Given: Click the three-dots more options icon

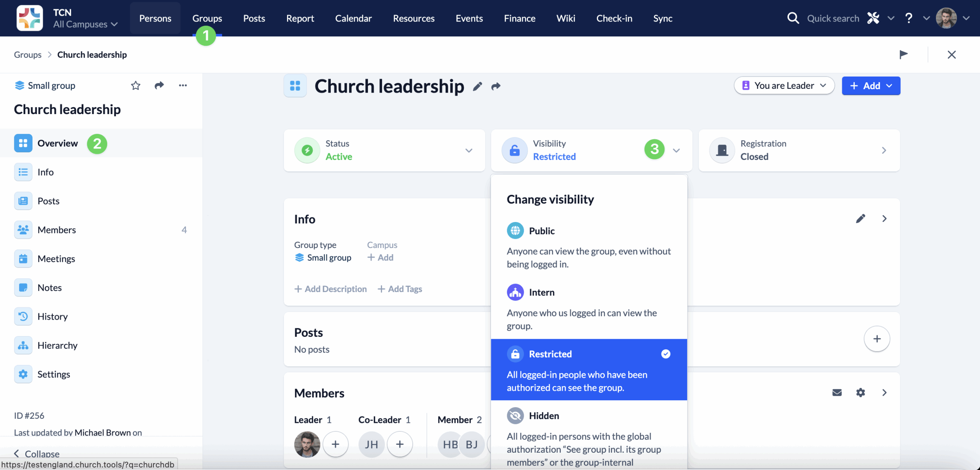Looking at the screenshot, I should pos(183,85).
